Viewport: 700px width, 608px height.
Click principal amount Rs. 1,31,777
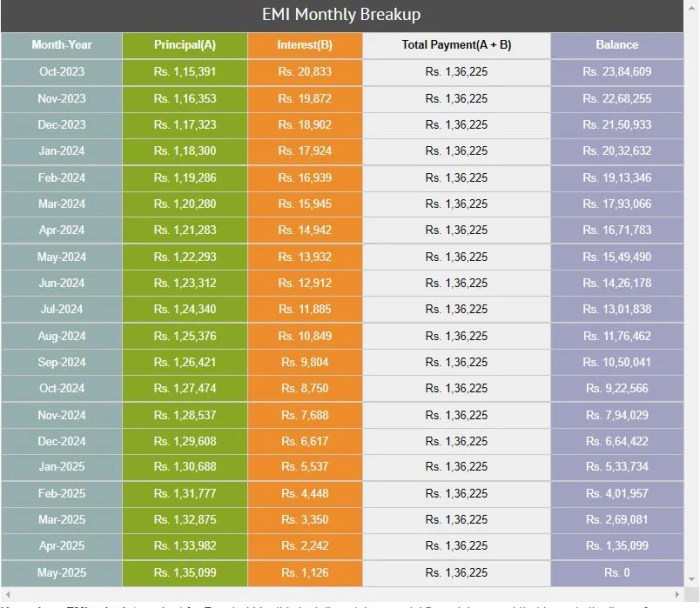point(185,494)
